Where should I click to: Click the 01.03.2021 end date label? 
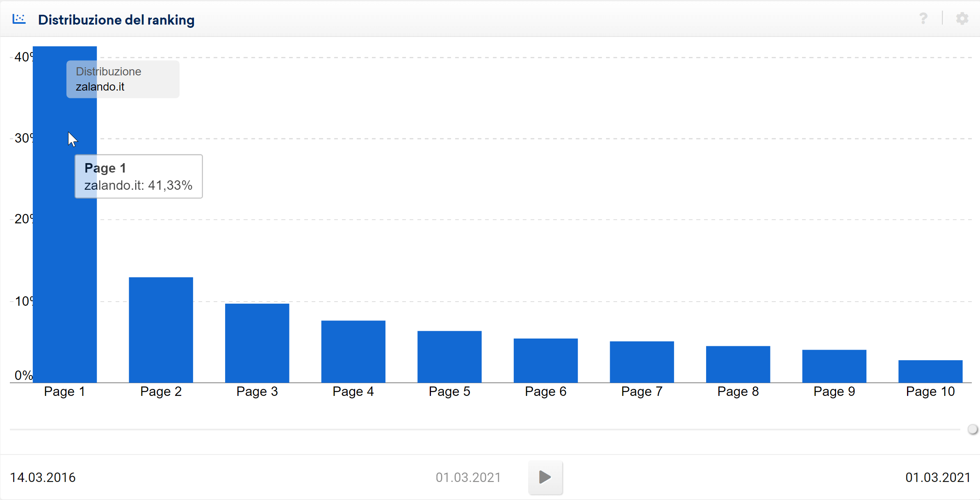(x=938, y=477)
